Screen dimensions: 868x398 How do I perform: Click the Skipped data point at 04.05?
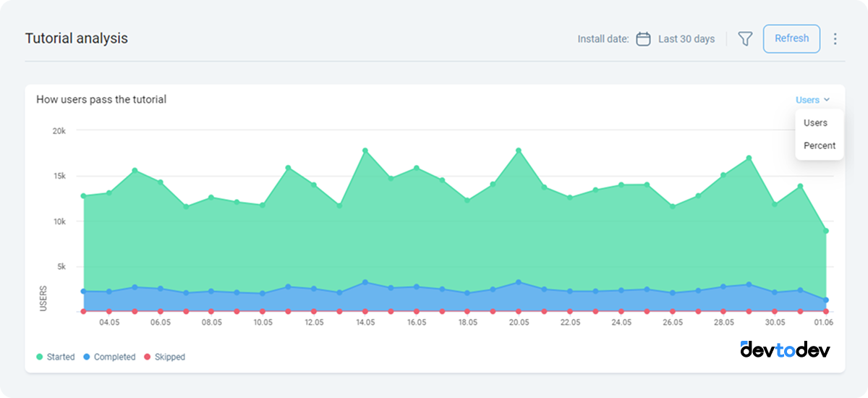(109, 312)
